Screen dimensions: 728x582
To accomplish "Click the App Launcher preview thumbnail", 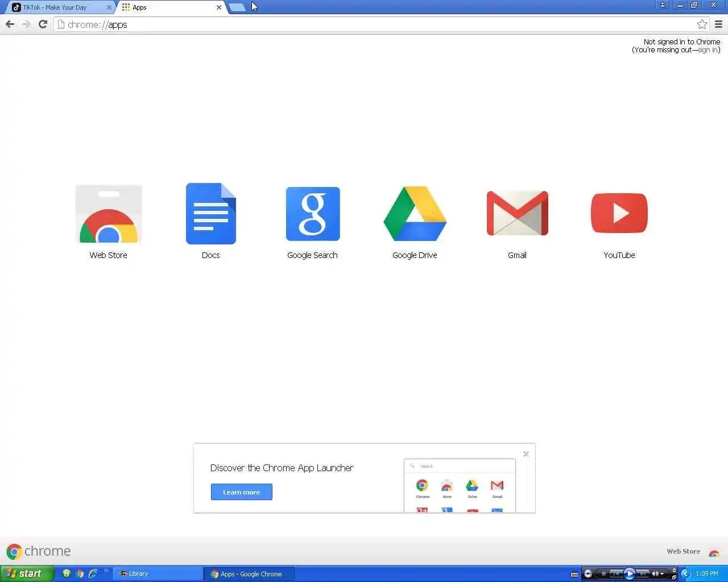I will click(460, 485).
